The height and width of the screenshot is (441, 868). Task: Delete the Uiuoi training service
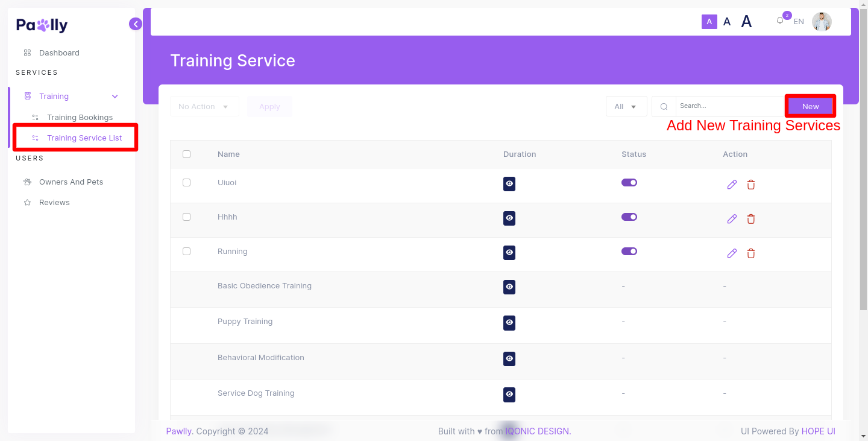[751, 185]
